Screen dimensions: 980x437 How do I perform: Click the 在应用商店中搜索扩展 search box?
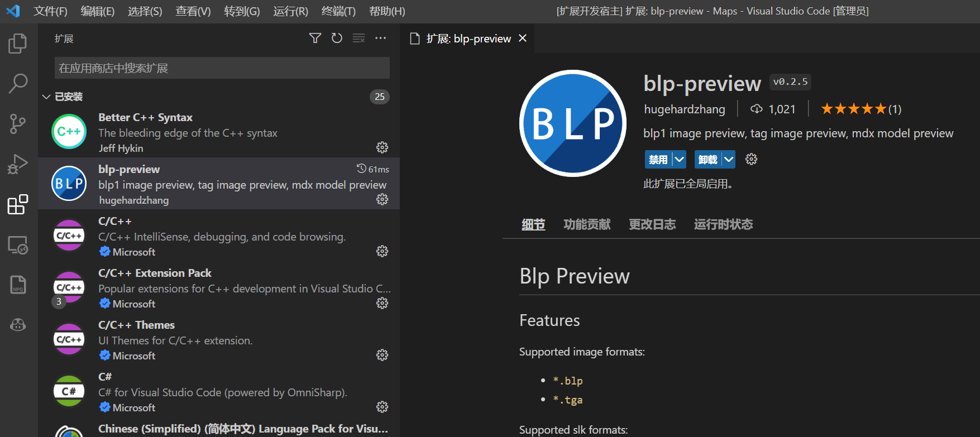[222, 68]
